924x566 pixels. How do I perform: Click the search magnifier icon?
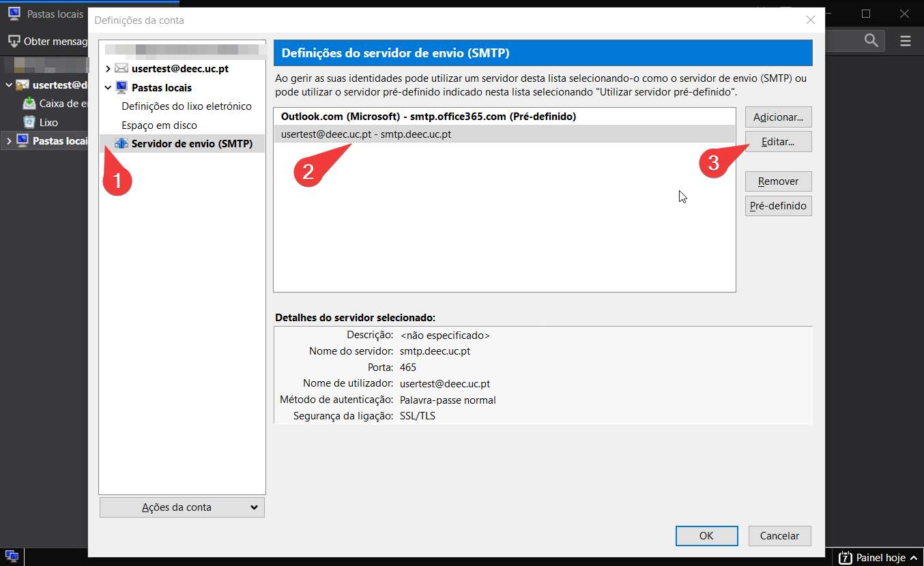point(871,41)
